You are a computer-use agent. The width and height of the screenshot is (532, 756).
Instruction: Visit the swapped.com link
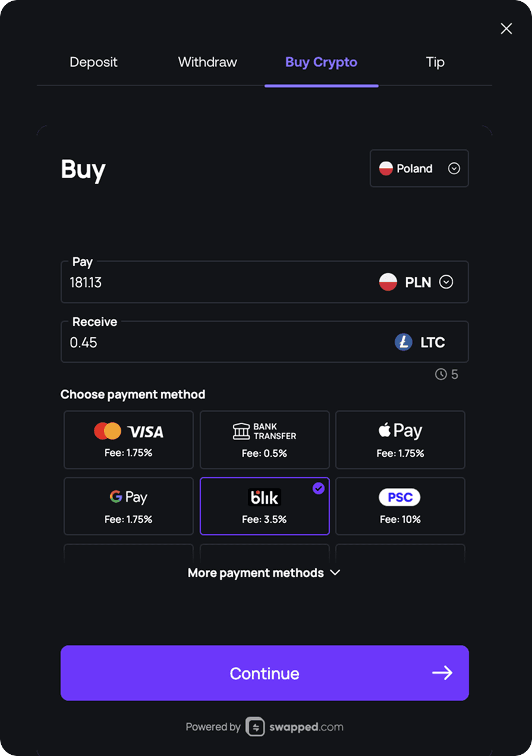coord(306,727)
